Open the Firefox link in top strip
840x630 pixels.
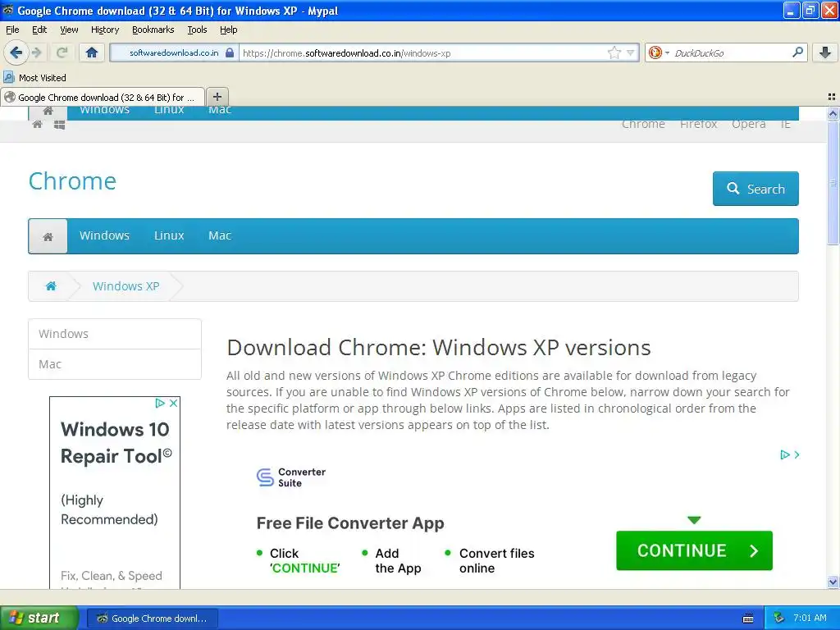coord(698,124)
